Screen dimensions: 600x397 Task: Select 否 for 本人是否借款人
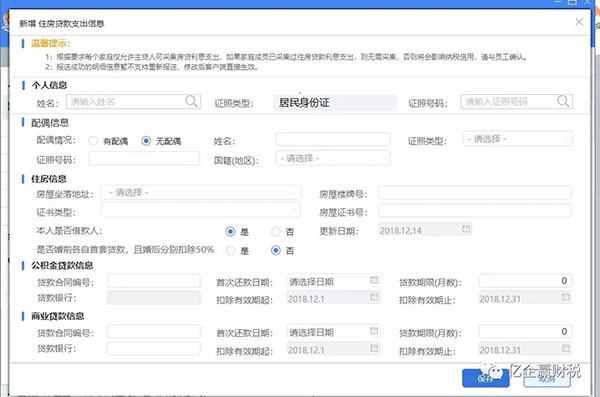(x=276, y=231)
